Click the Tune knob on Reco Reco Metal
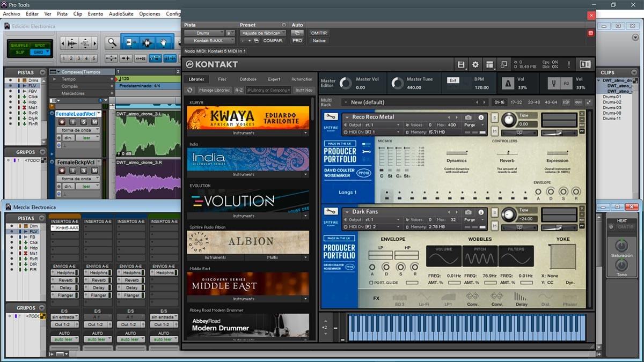The width and height of the screenshot is (644, 362). click(509, 120)
